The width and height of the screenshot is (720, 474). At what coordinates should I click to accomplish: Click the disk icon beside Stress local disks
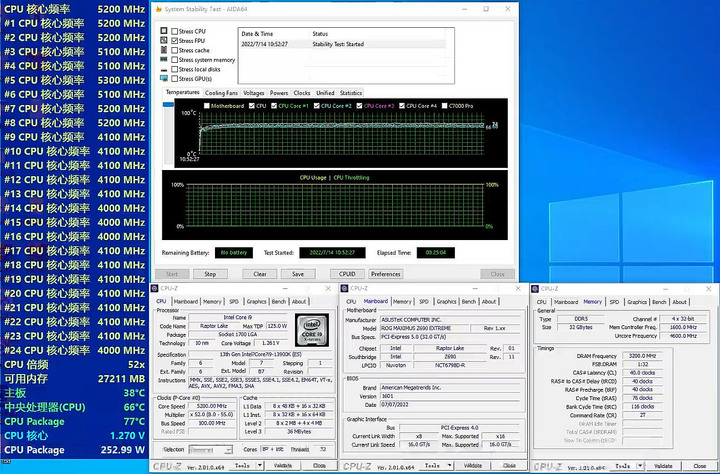pyautogui.click(x=166, y=69)
